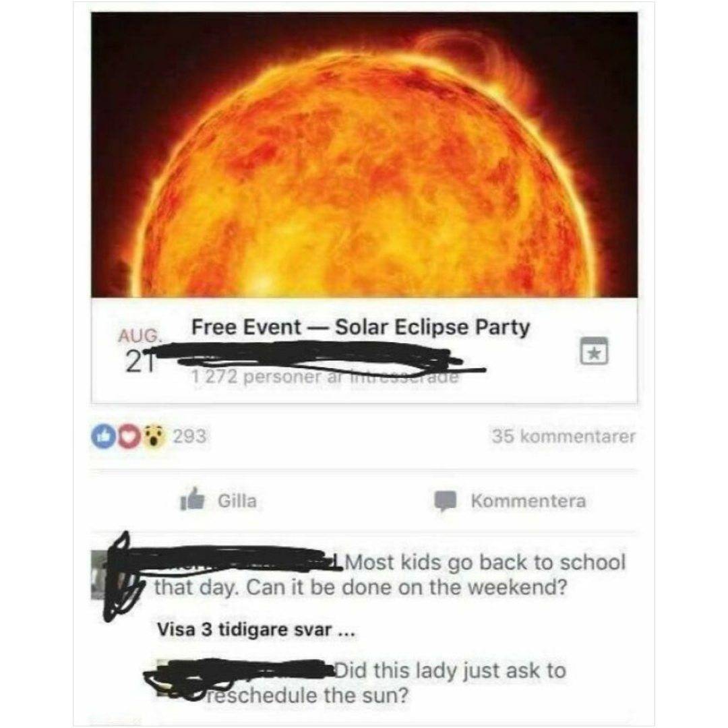Click the speech bubble icon beside Kommentera
This screenshot has height=728, width=728.
[446, 501]
